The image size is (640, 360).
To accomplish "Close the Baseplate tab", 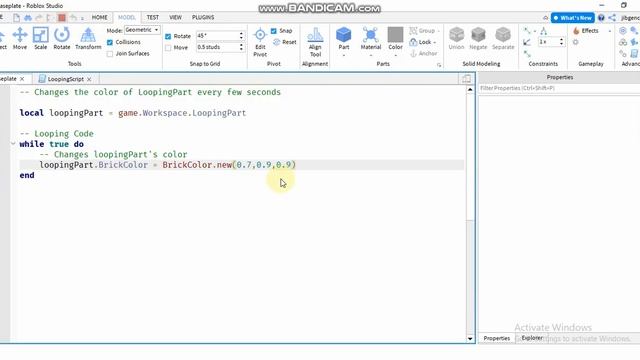I will pos(22,79).
